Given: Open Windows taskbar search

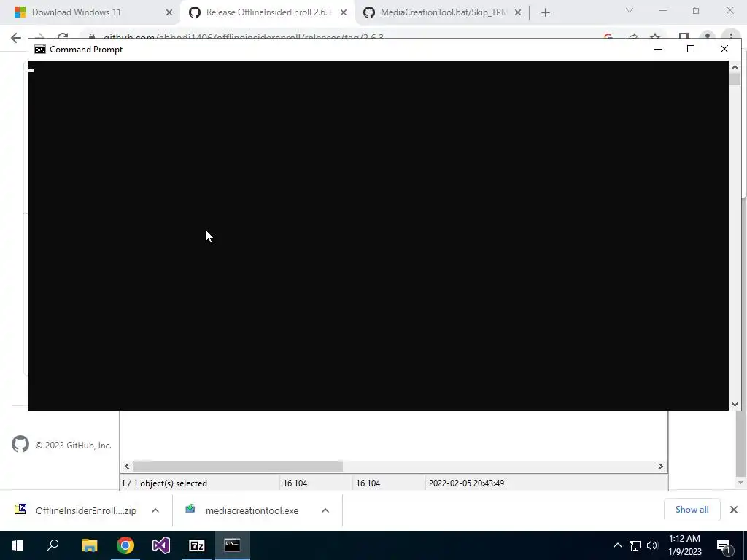Looking at the screenshot, I should (x=53, y=545).
